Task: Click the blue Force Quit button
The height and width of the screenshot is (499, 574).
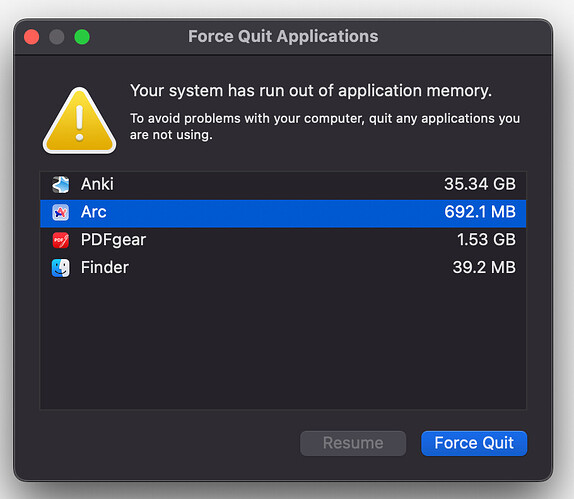Action: [x=474, y=443]
